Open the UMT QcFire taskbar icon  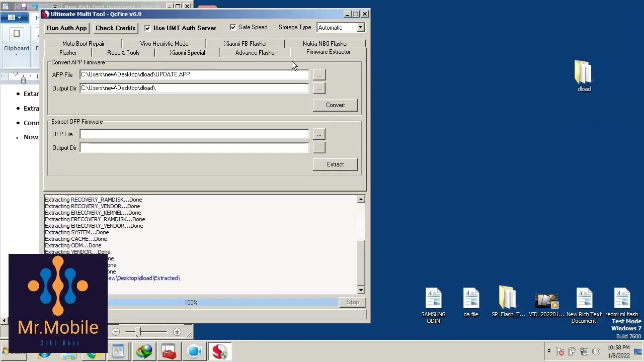pyautogui.click(x=220, y=351)
